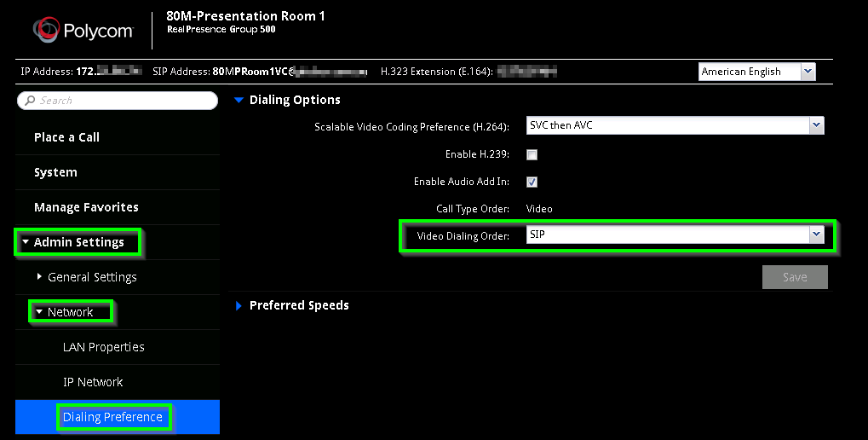Viewport: 868px width, 440px height.
Task: Enable the H.239 checkbox
Action: 532,154
